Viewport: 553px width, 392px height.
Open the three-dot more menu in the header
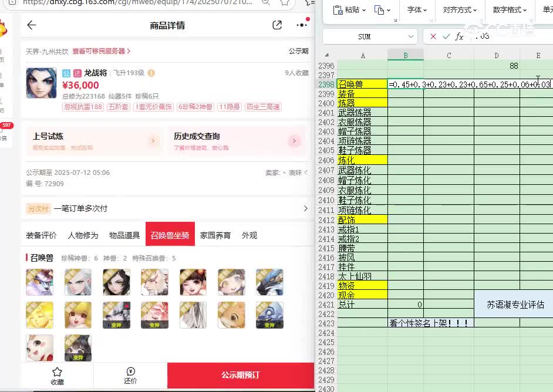[302, 25]
